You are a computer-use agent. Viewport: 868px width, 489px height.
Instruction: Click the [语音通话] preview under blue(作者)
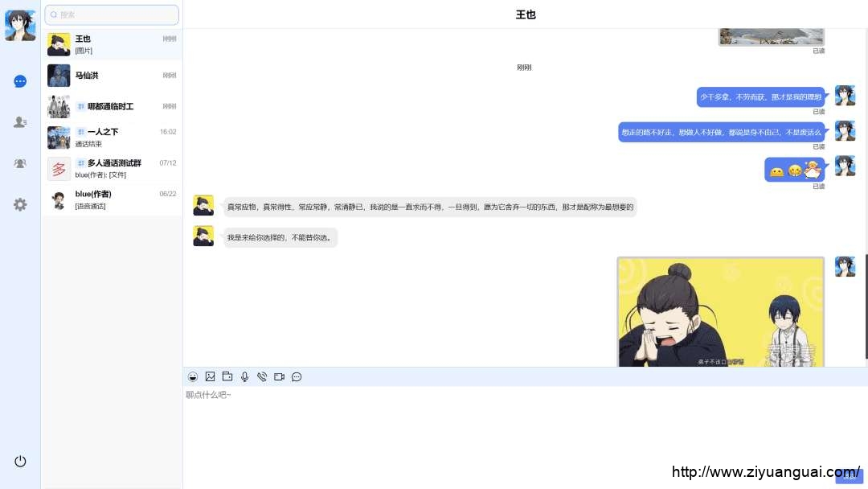click(90, 206)
